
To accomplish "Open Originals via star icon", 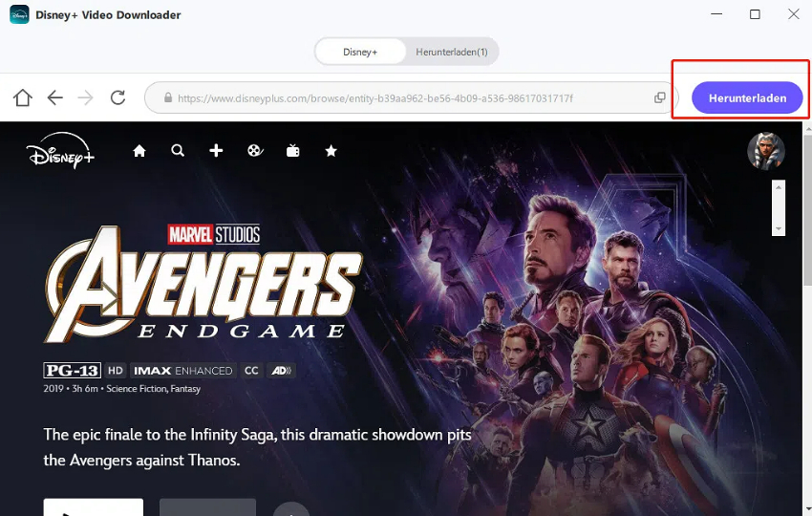I will tap(331, 151).
